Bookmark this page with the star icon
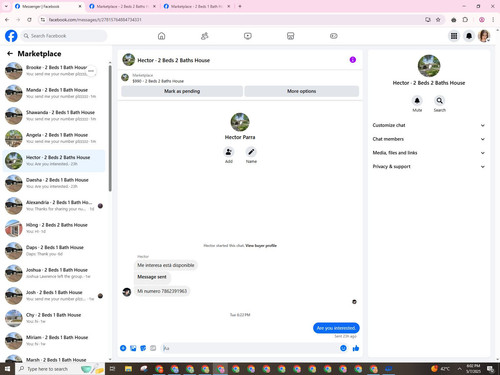Image resolution: width=500 pixels, height=375 pixels. (438, 20)
